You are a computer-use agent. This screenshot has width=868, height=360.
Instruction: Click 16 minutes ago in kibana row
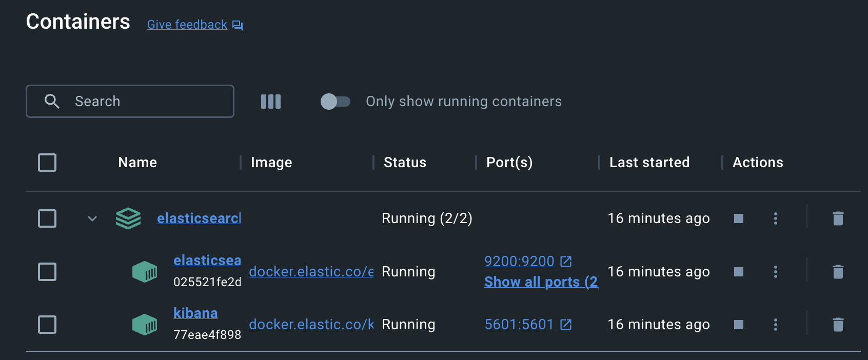click(x=659, y=325)
